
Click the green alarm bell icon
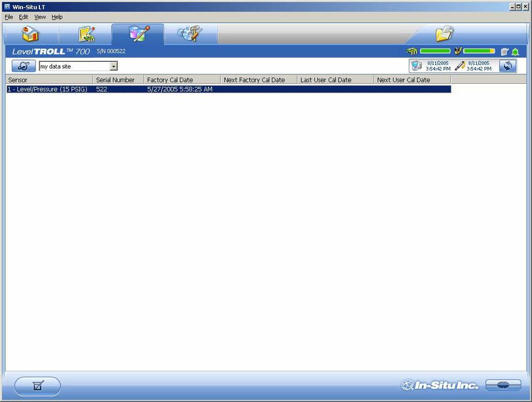tap(515, 52)
